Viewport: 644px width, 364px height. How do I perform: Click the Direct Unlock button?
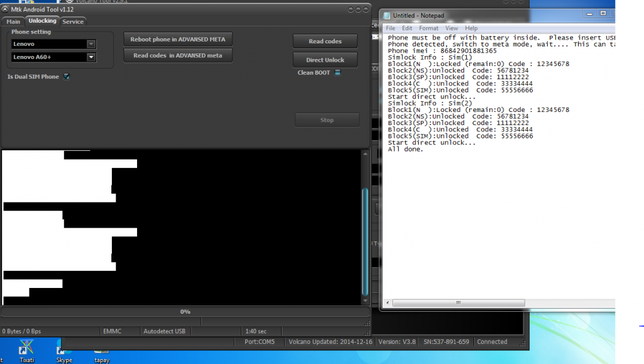325,60
